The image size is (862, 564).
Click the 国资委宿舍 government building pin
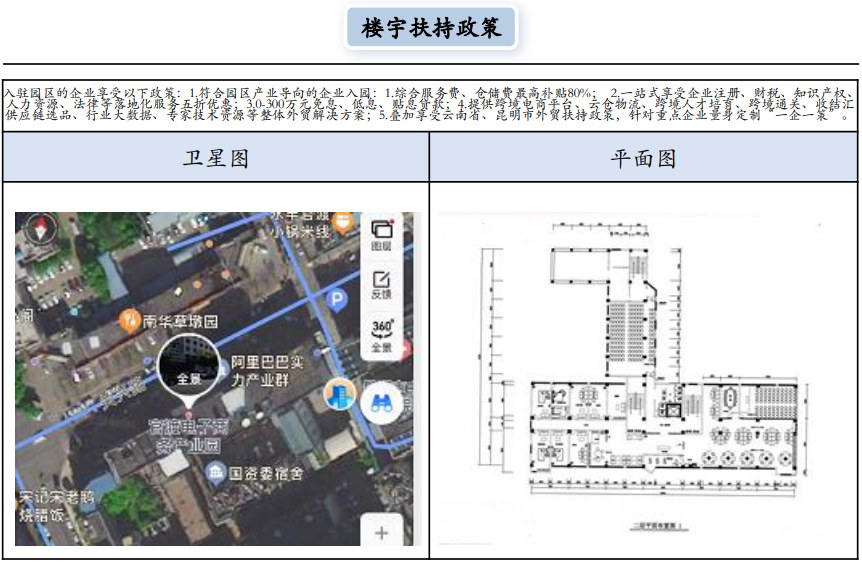(216, 473)
